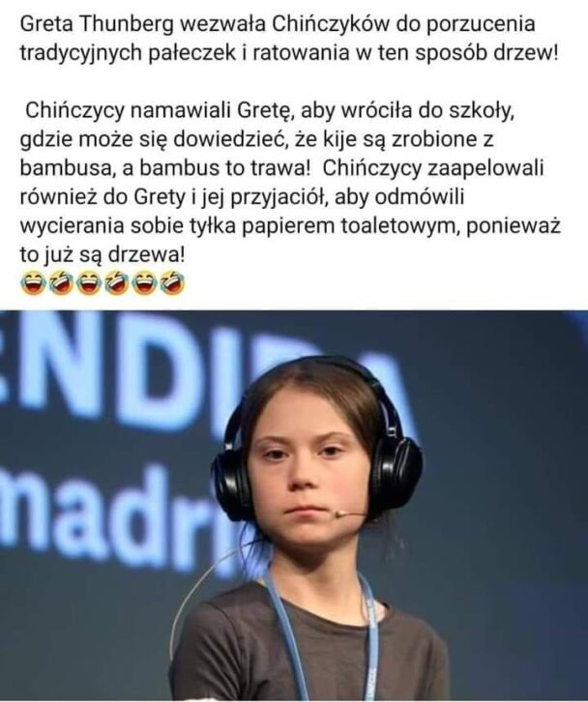Click the last tilted laughing emoji in the row
Screen dimensions: 588x702
[x=172, y=282]
